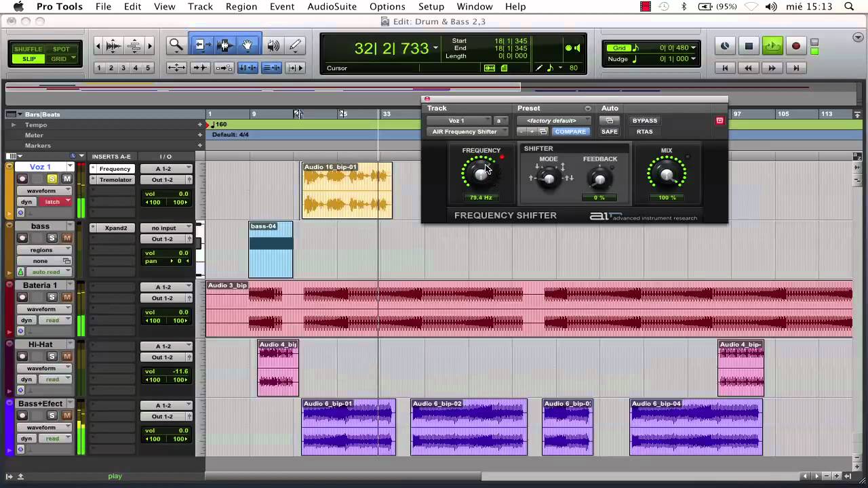Image resolution: width=868 pixels, height=488 pixels.
Task: Click the Play transport button
Action: click(772, 46)
